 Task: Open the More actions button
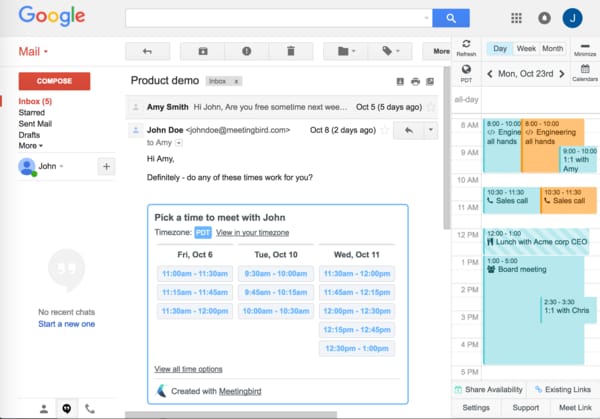pyautogui.click(x=437, y=51)
